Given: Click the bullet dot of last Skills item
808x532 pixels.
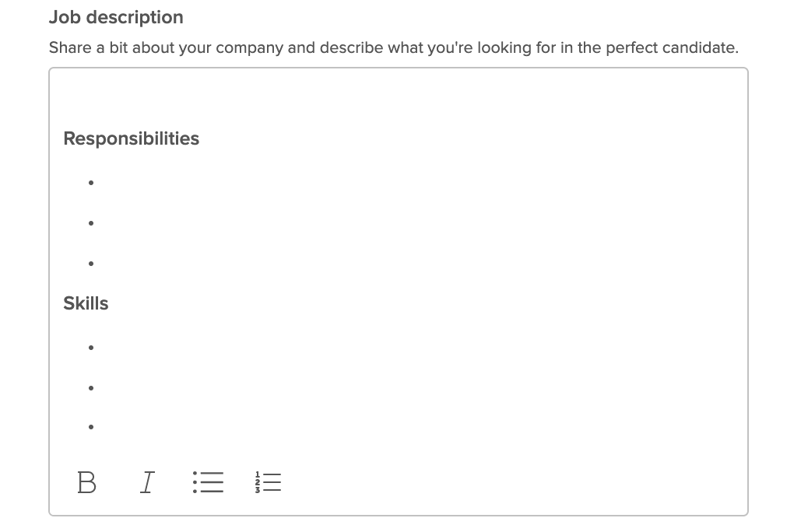Looking at the screenshot, I should [91, 427].
